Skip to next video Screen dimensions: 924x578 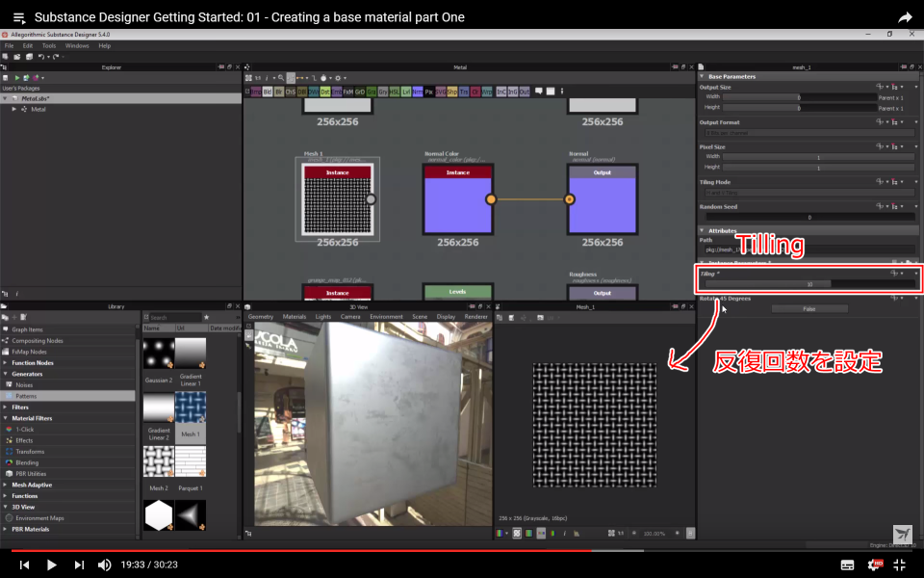[x=79, y=565]
